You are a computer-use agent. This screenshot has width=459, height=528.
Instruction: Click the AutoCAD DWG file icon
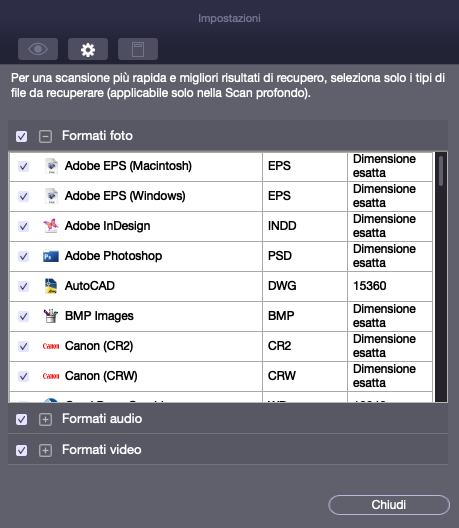51,286
